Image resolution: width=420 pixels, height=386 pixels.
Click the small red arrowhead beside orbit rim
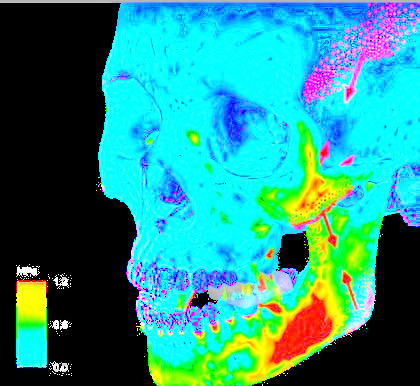(325, 152)
